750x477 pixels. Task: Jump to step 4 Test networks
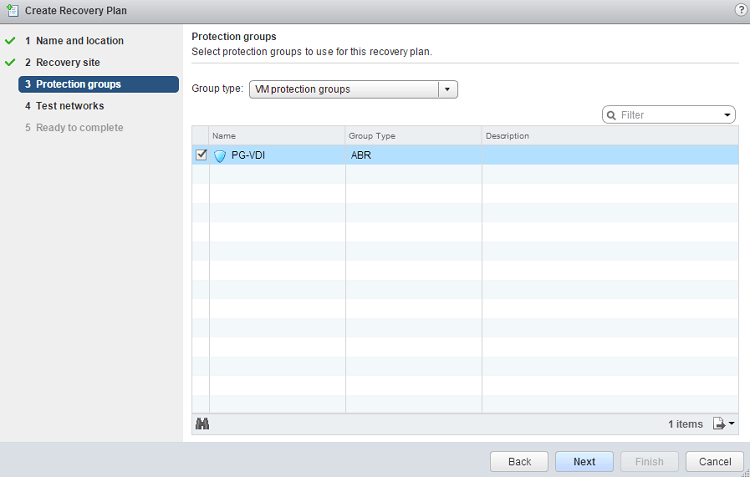point(70,106)
